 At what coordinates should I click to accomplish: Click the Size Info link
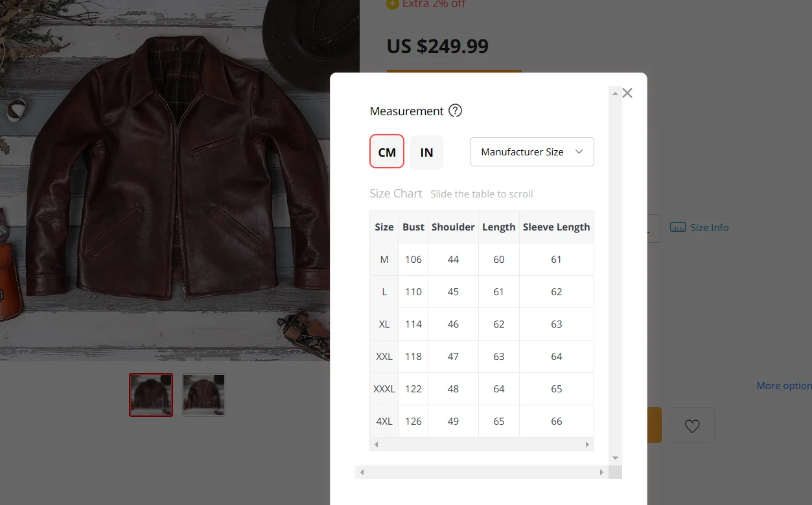[x=709, y=227]
